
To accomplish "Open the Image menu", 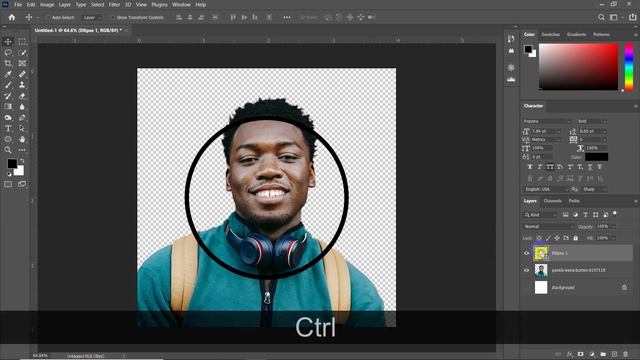I will point(47,4).
